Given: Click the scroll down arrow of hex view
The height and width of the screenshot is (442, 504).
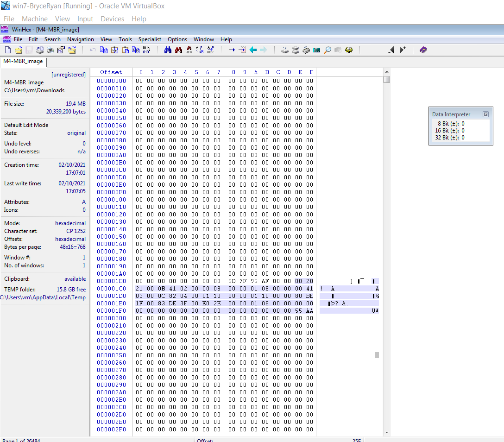Looking at the screenshot, I should tap(387, 432).
